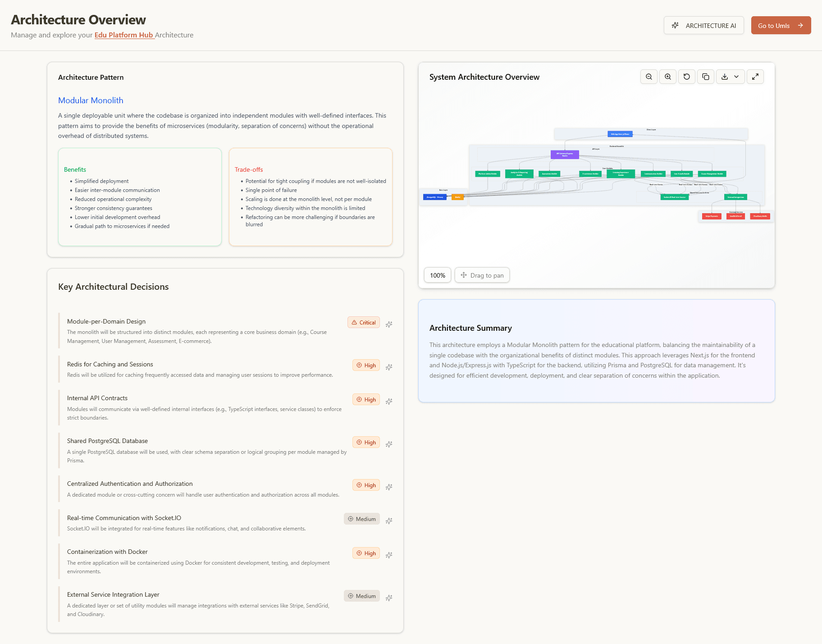Screen dimensions: 822x644
Task: Download the diagram via the download icon
Action: [725, 77]
